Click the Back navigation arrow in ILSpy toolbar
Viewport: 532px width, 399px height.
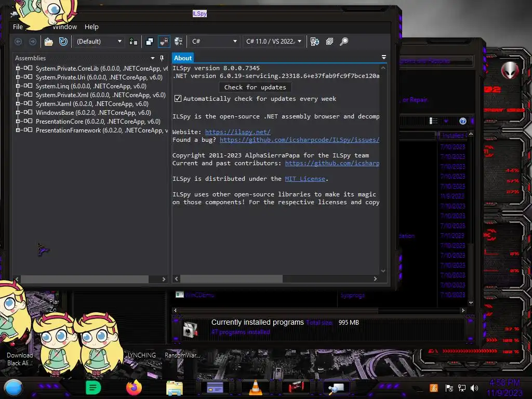(18, 42)
